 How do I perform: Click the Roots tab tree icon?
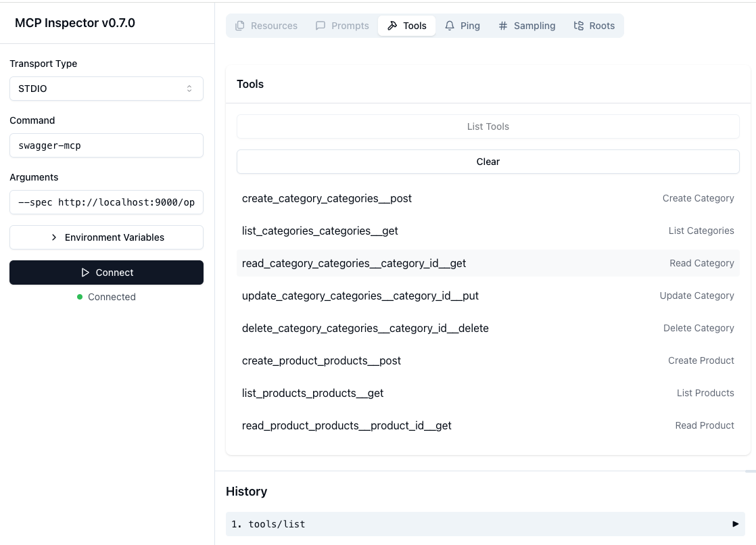pyautogui.click(x=579, y=26)
